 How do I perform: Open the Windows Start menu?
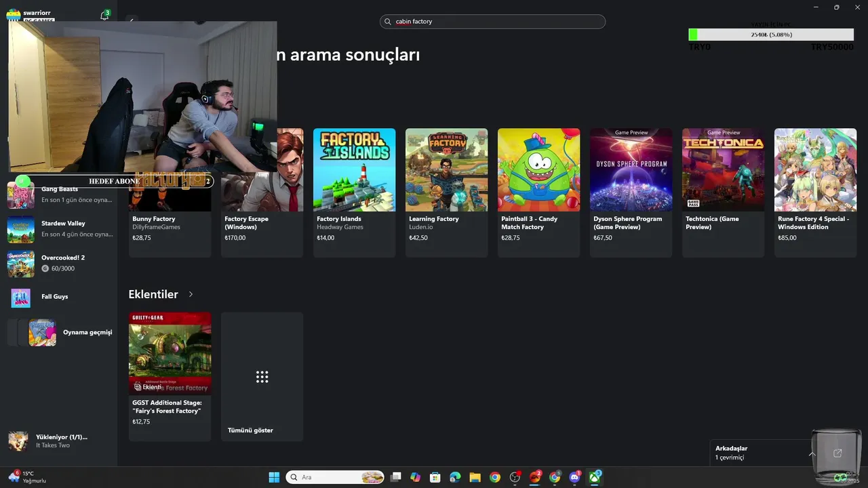point(274,477)
